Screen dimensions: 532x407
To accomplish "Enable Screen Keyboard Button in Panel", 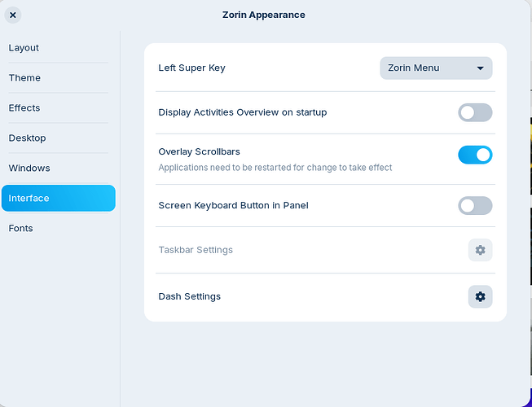I will [475, 205].
